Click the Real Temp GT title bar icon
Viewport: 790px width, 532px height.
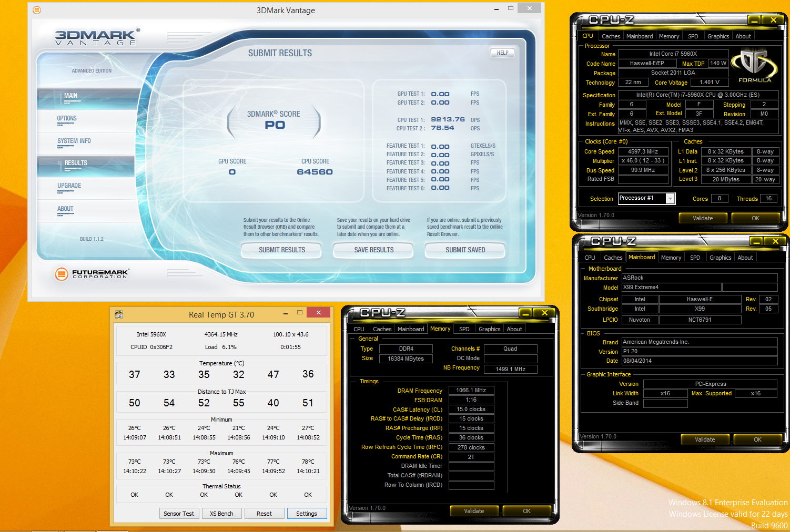click(119, 314)
